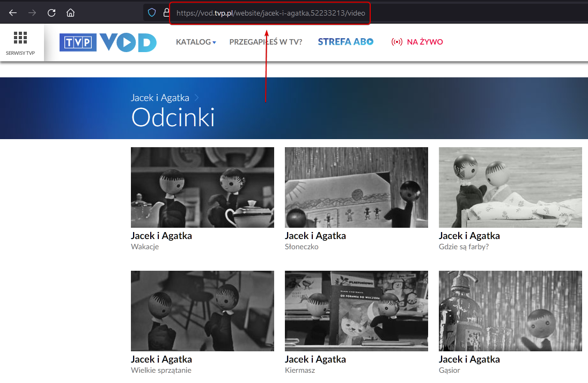The width and height of the screenshot is (588, 383).
Task: Open the Gdzie są farby? episode thumbnail
Action: tap(510, 187)
